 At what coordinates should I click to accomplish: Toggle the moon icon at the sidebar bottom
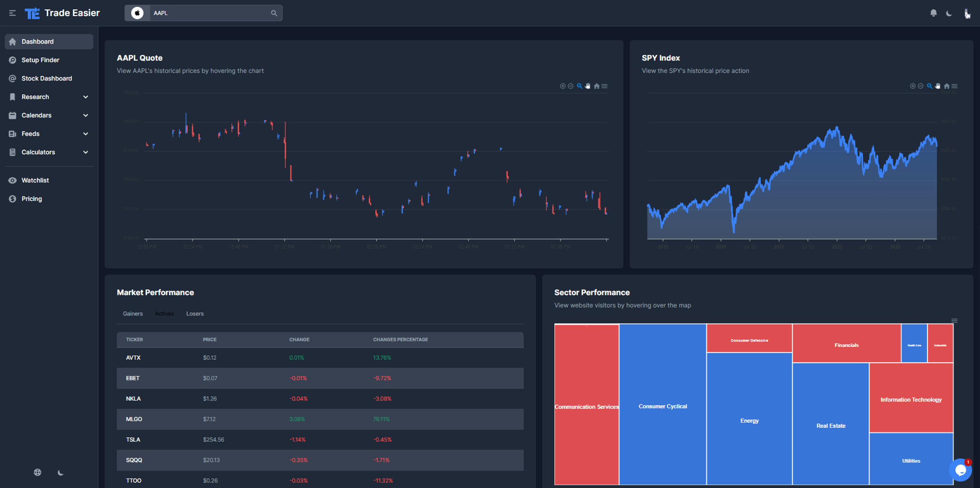click(60, 472)
